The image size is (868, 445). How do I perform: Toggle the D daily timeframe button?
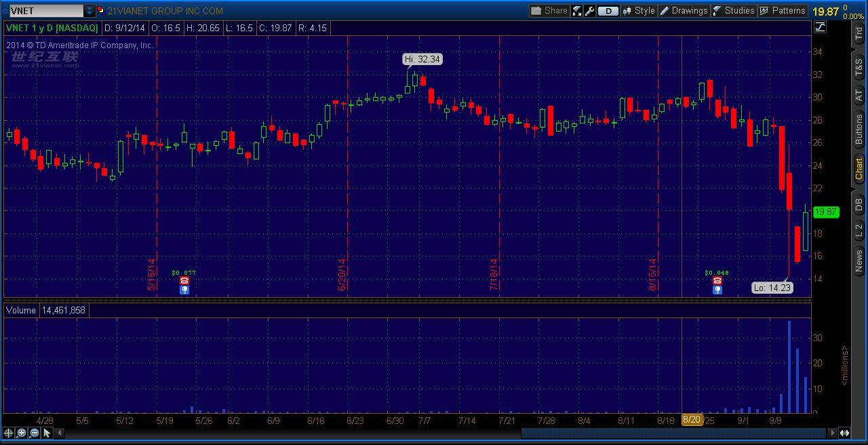pos(608,11)
